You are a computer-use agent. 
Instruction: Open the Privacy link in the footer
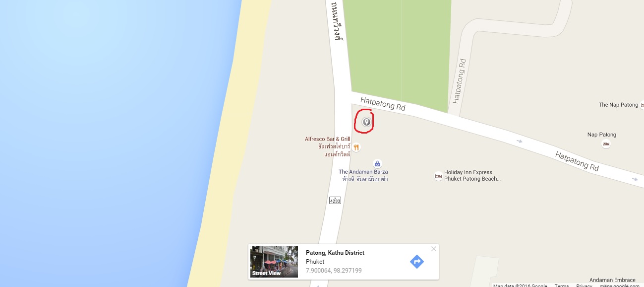[x=584, y=286]
